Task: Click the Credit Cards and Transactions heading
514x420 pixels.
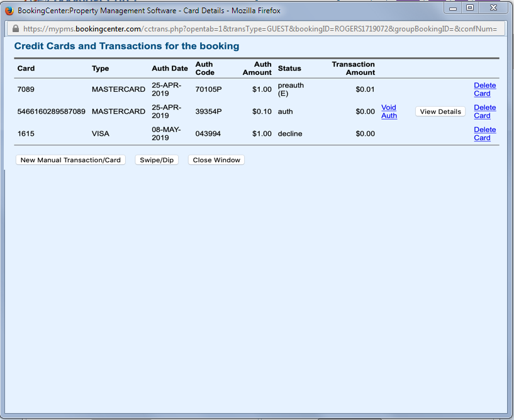Action: coord(126,46)
